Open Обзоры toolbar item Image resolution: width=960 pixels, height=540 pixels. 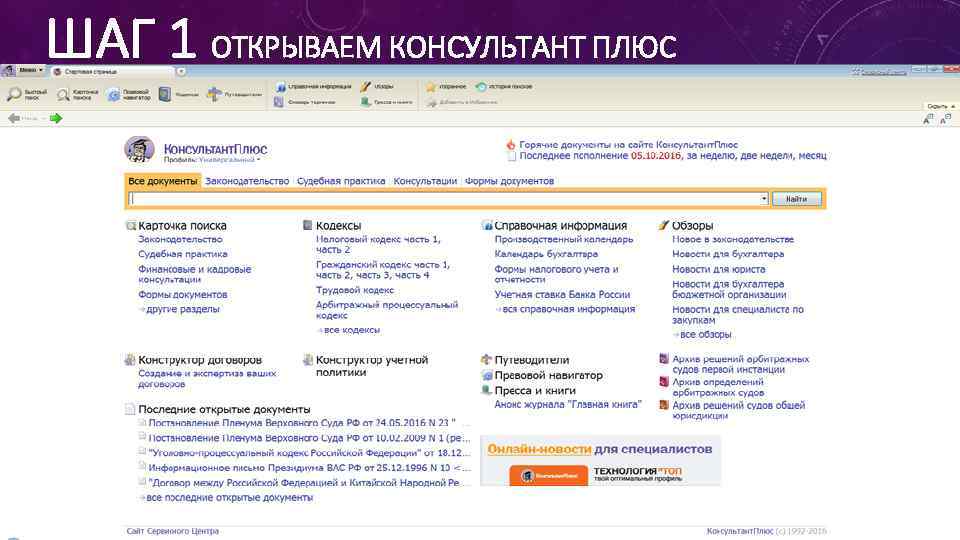click(x=377, y=86)
